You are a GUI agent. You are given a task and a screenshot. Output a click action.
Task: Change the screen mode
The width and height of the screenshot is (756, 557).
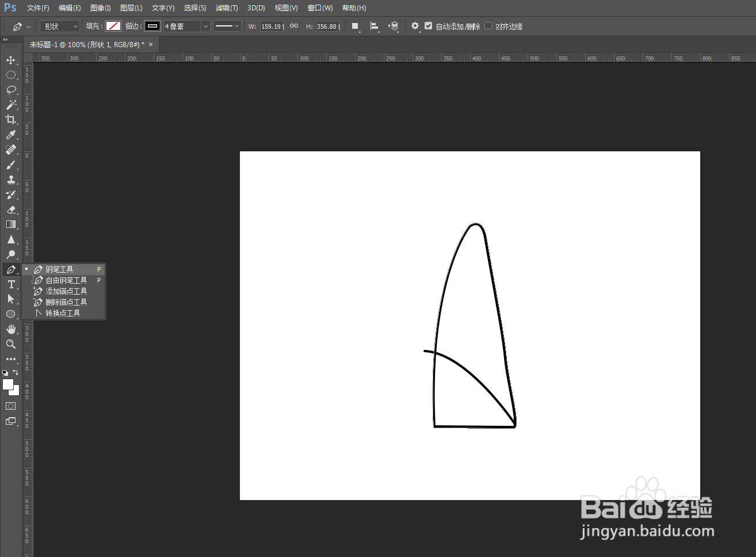click(x=11, y=421)
